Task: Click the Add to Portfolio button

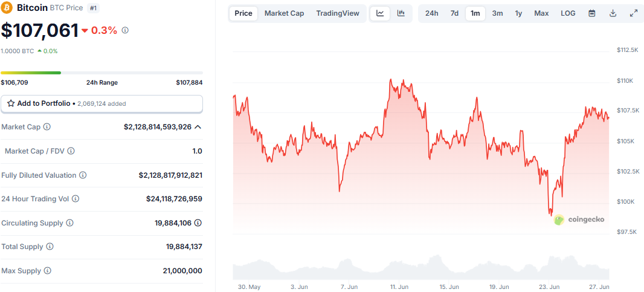Action: [x=102, y=103]
